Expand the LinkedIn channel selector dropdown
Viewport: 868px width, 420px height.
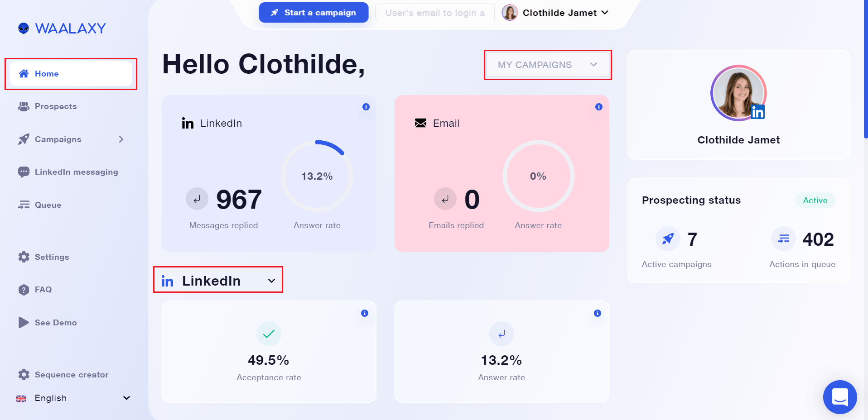(x=218, y=281)
